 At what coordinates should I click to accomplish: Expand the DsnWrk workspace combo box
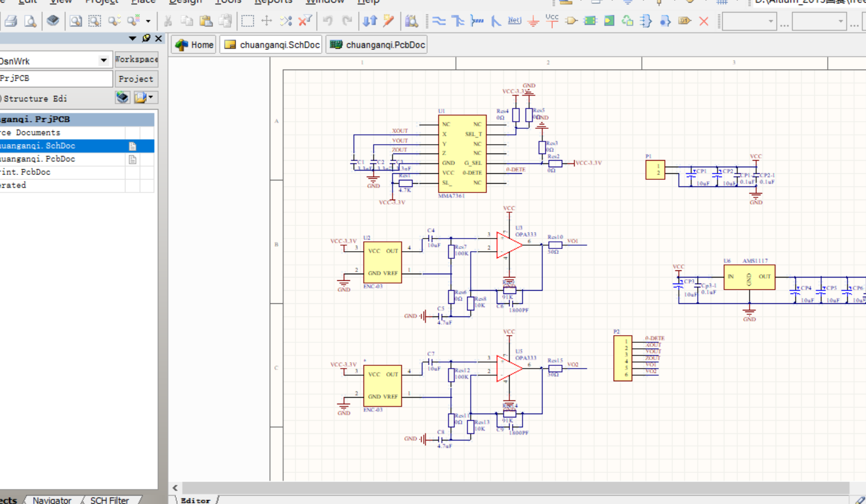pos(104,60)
